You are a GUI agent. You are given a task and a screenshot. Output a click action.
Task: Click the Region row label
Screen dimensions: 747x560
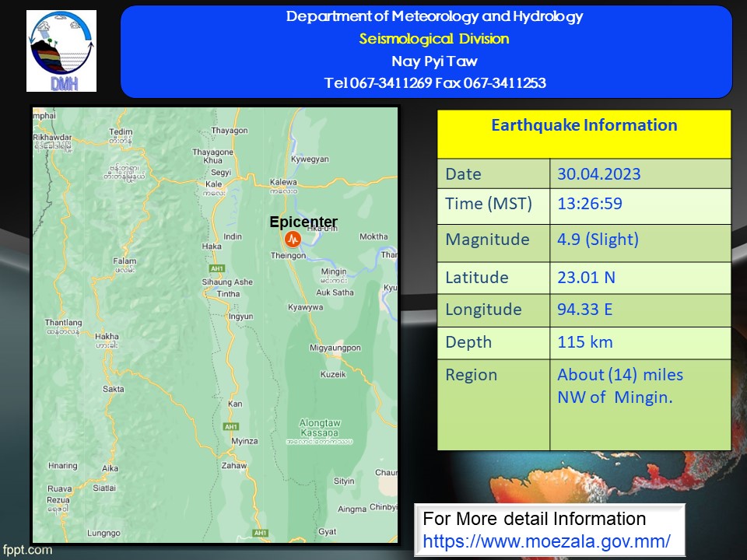click(472, 375)
